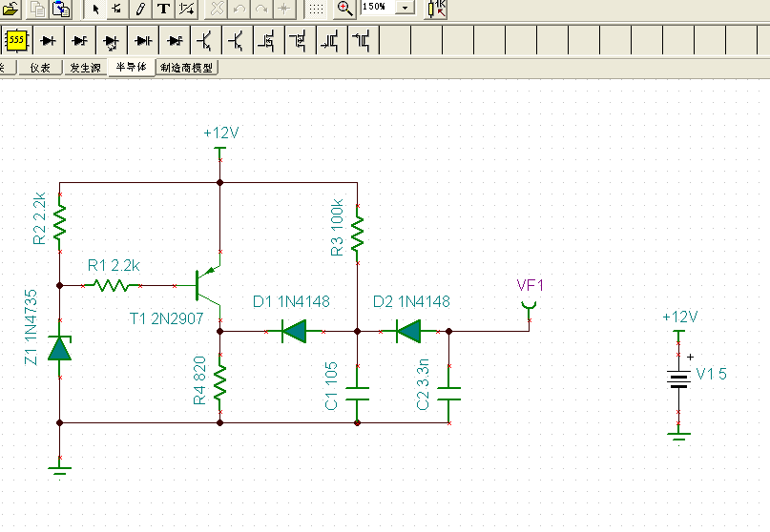Click the paste clipboard icon
770x532 pixels.
tap(61, 9)
